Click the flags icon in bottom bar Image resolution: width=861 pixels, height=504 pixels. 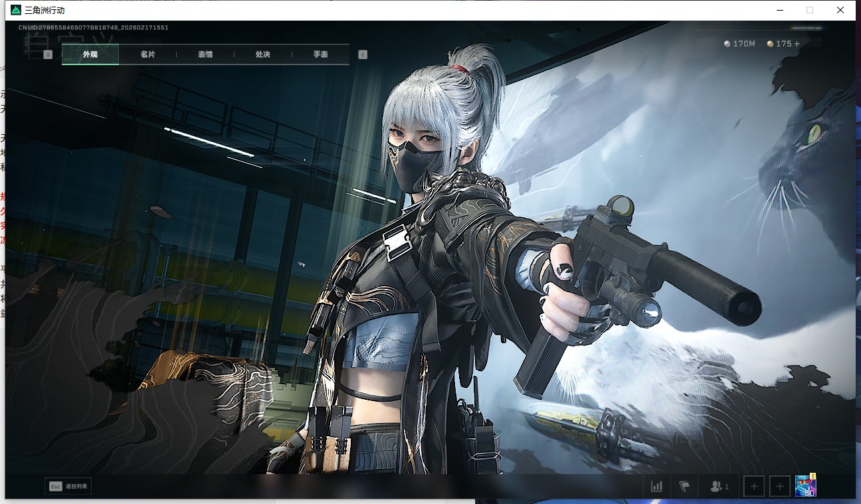point(684,487)
